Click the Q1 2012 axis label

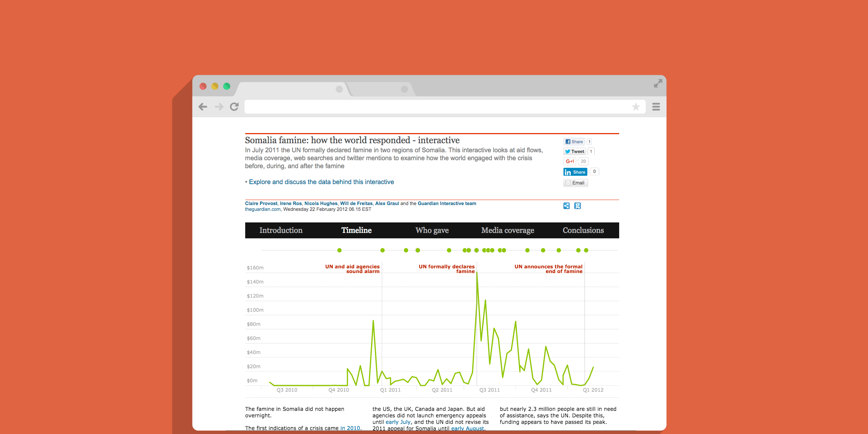pyautogui.click(x=593, y=390)
